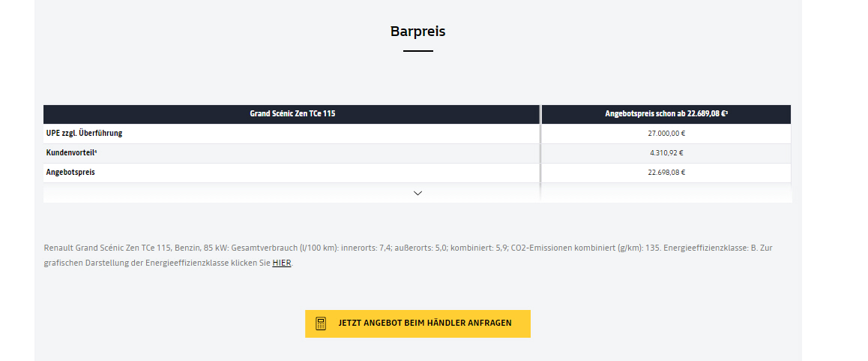
Task: Select the 22.698,08 € offer price value
Action: pos(666,172)
